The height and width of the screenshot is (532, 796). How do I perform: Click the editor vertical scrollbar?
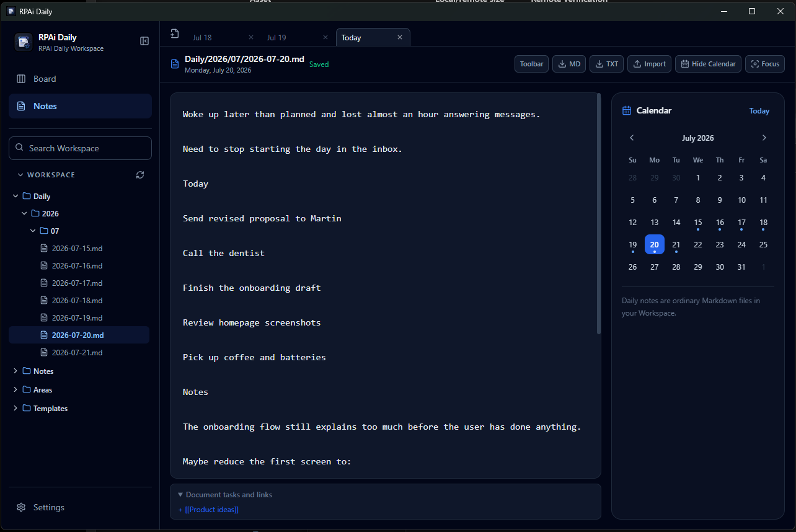click(x=598, y=214)
